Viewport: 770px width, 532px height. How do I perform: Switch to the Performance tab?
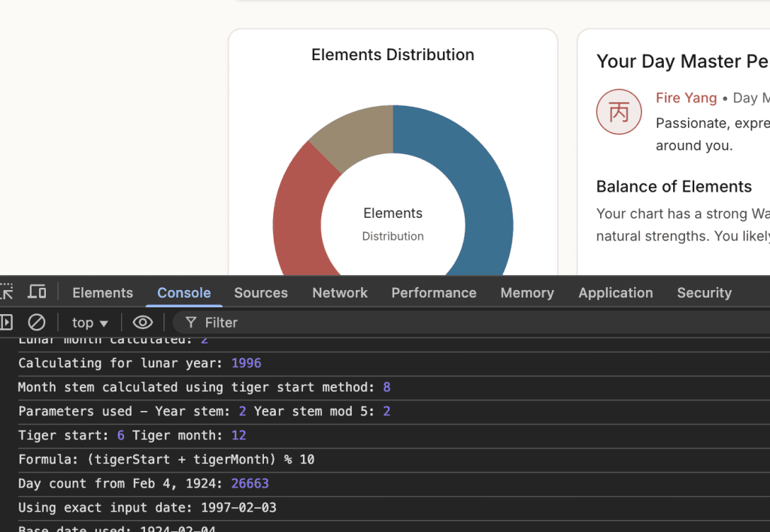click(434, 292)
